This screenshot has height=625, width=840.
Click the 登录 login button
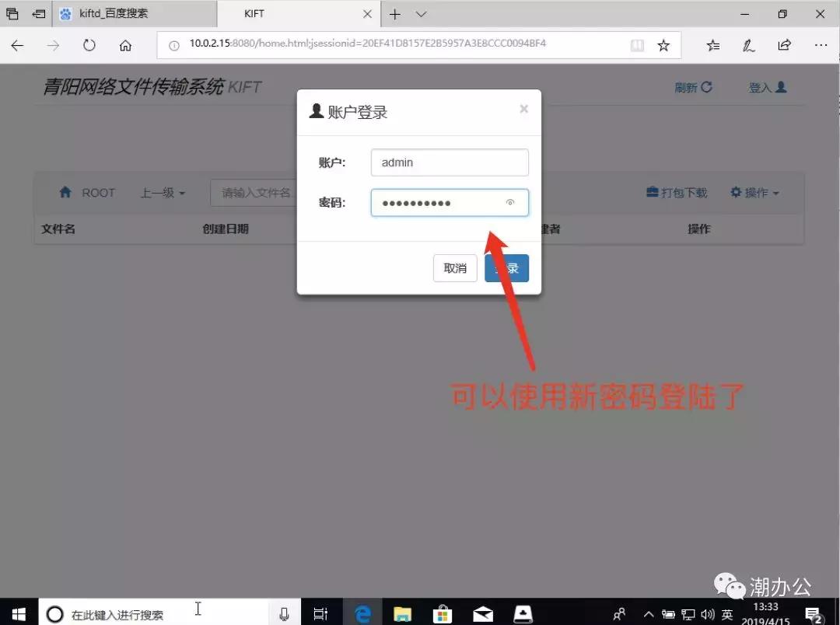pyautogui.click(x=506, y=267)
